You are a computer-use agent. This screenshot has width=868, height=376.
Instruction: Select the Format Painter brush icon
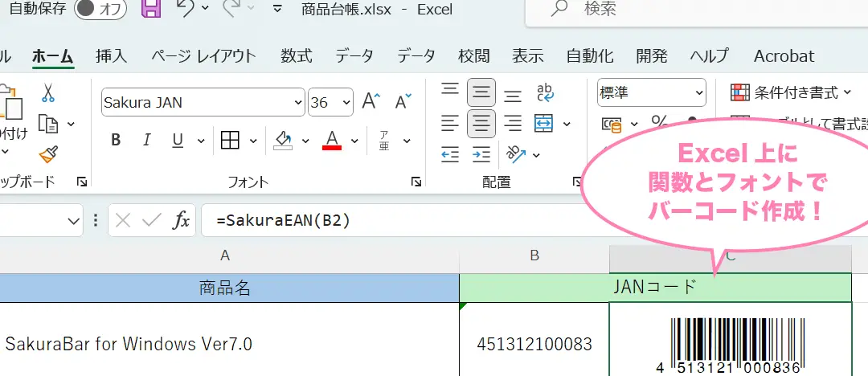pyautogui.click(x=48, y=153)
